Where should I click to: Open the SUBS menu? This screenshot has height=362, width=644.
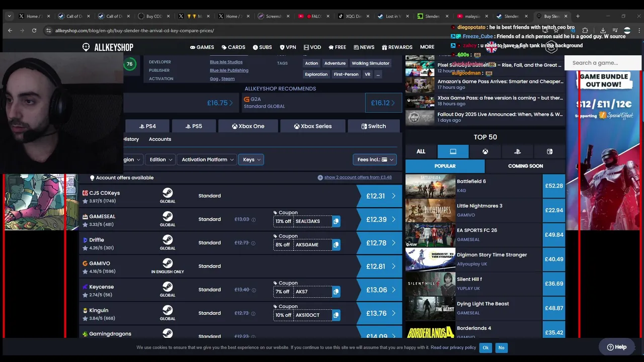[x=262, y=47]
